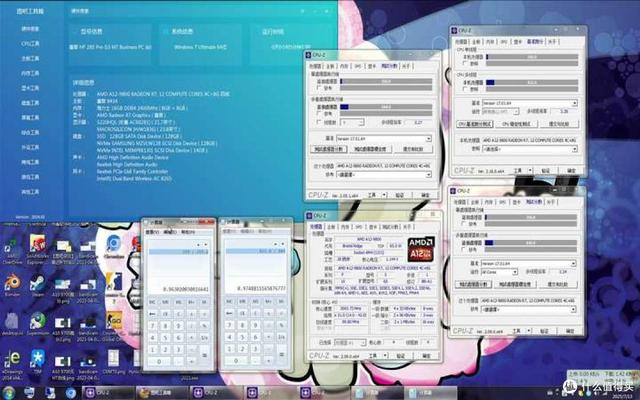Open the About tab in top-right CPU-Z
The height and width of the screenshot is (400, 640).
point(551,42)
